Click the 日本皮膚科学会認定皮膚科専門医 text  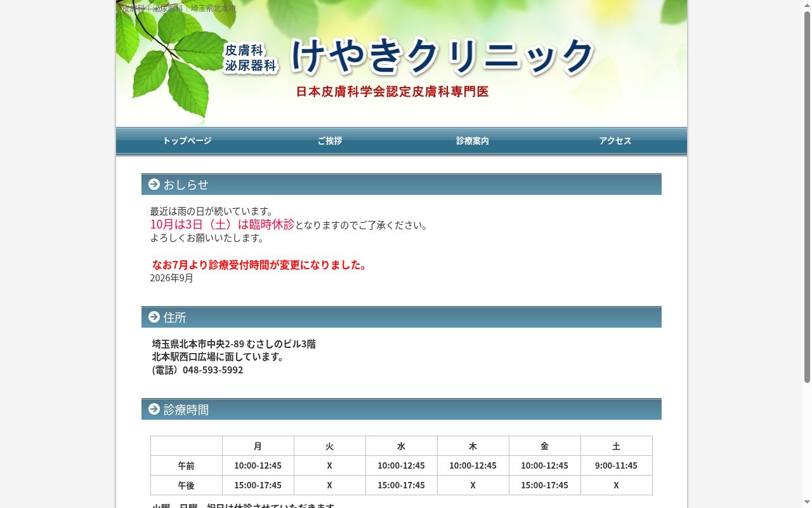tap(393, 91)
